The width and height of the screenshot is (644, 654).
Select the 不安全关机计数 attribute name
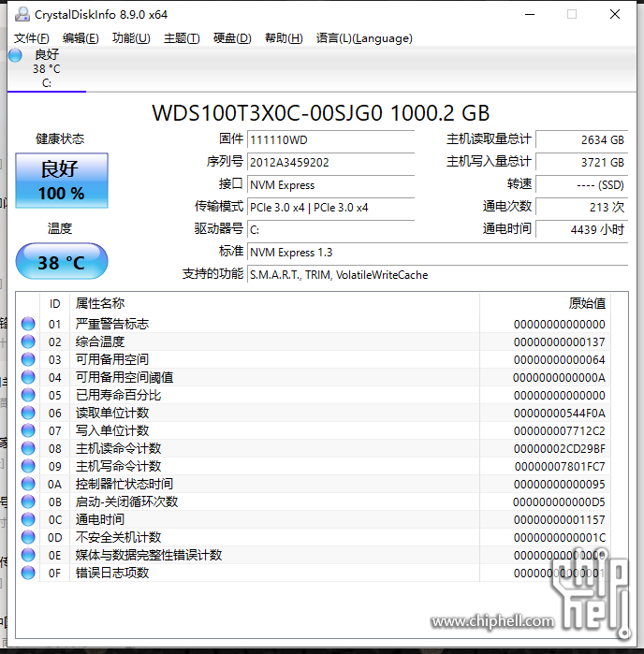119,538
